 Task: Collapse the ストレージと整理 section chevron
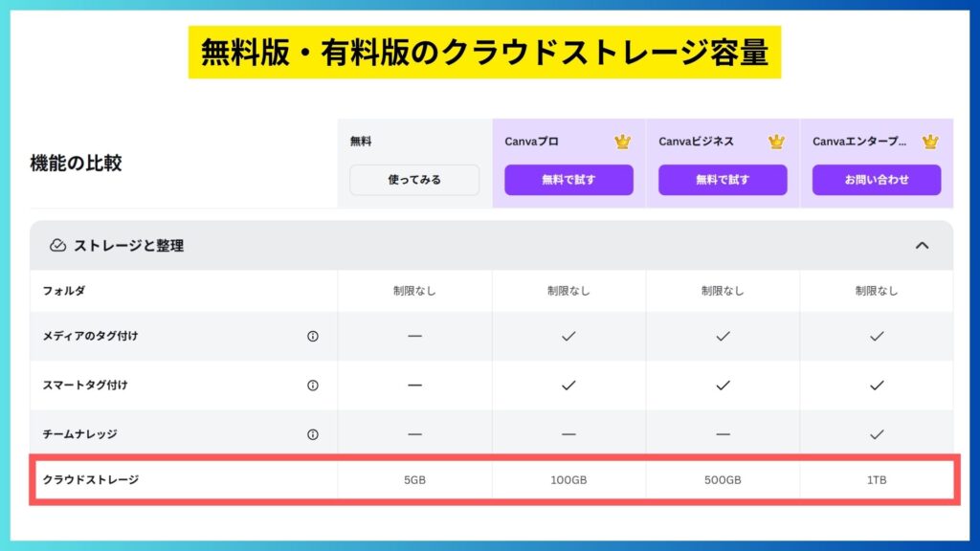[922, 246]
